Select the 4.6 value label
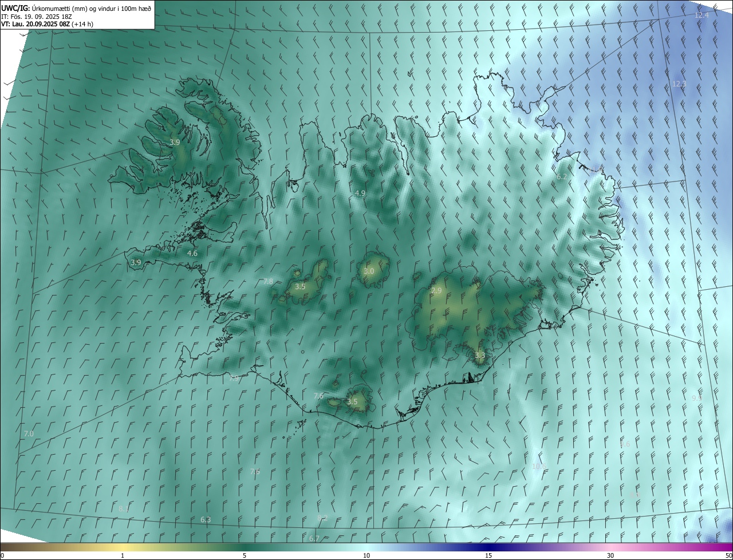Image resolution: width=733 pixels, height=560 pixels. point(192,253)
